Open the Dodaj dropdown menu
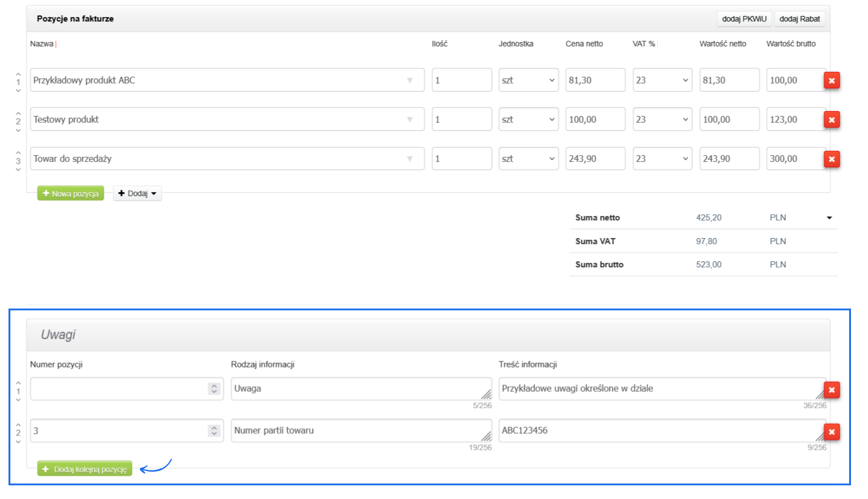The width and height of the screenshot is (868, 499). coord(138,193)
